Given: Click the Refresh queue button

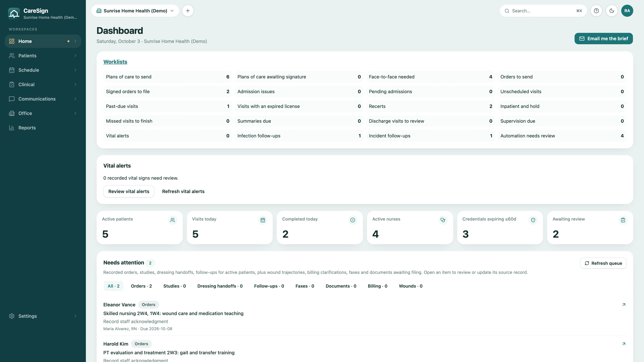Looking at the screenshot, I should (x=603, y=263).
